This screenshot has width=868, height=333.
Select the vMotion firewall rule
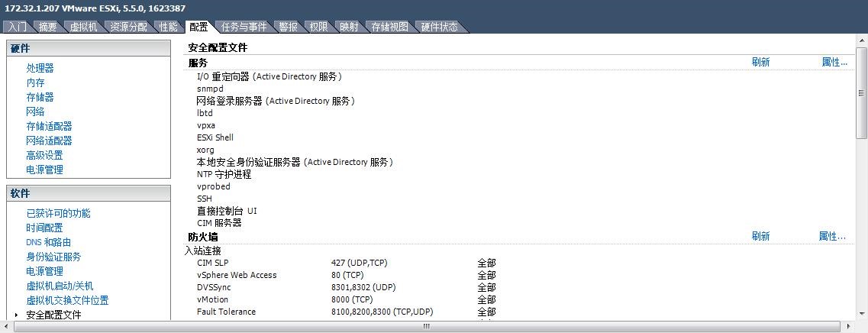pos(212,299)
